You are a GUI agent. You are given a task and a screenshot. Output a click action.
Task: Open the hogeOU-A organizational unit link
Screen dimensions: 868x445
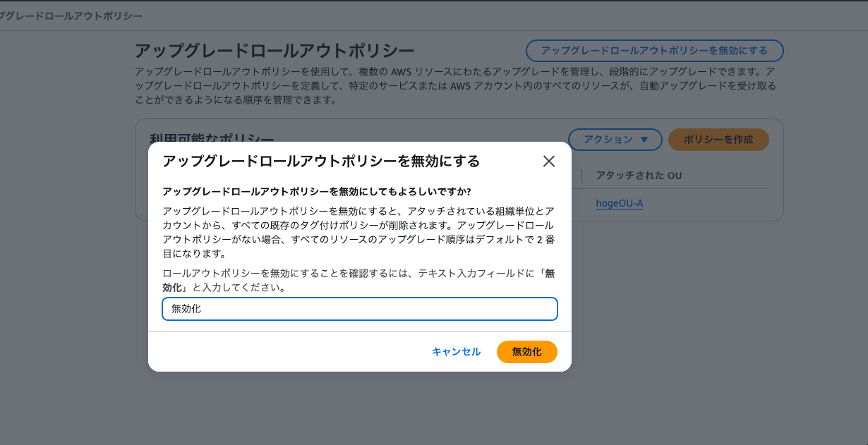coord(620,203)
